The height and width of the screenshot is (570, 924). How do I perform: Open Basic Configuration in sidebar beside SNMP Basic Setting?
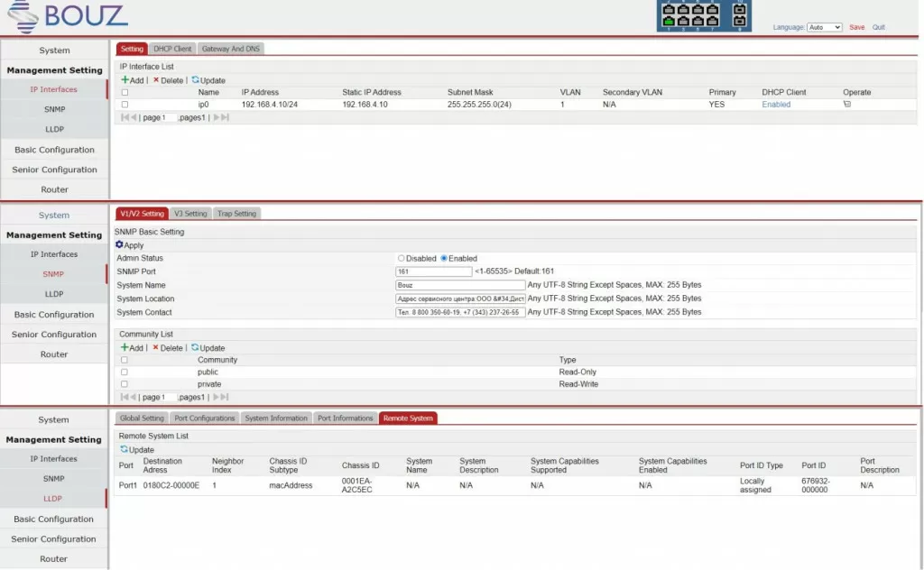point(54,315)
